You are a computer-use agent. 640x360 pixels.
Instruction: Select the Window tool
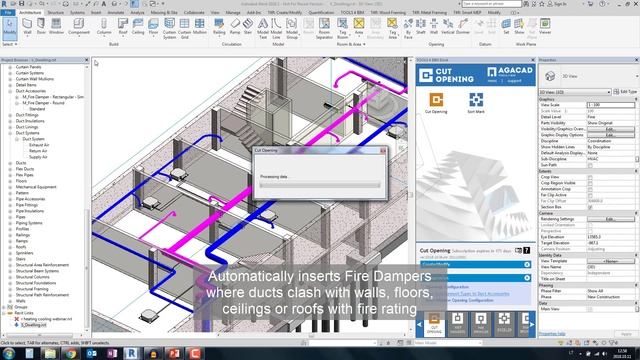click(56, 27)
